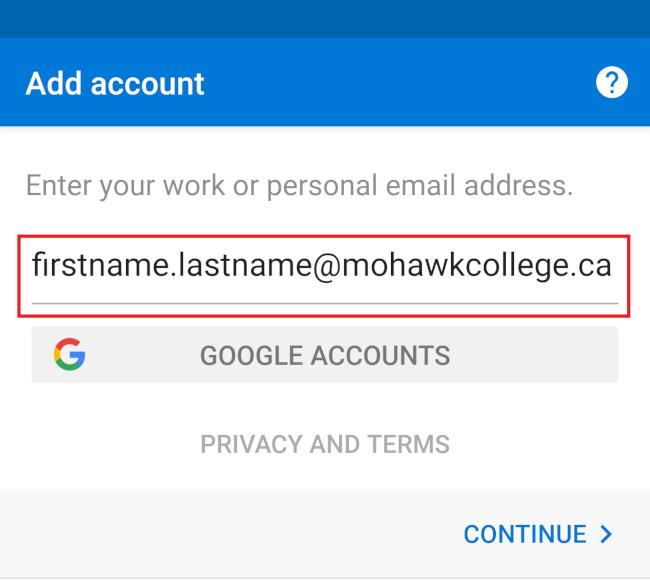Click the underline beneath the email field
Screen dimensions: 650x580
[x=324, y=303]
